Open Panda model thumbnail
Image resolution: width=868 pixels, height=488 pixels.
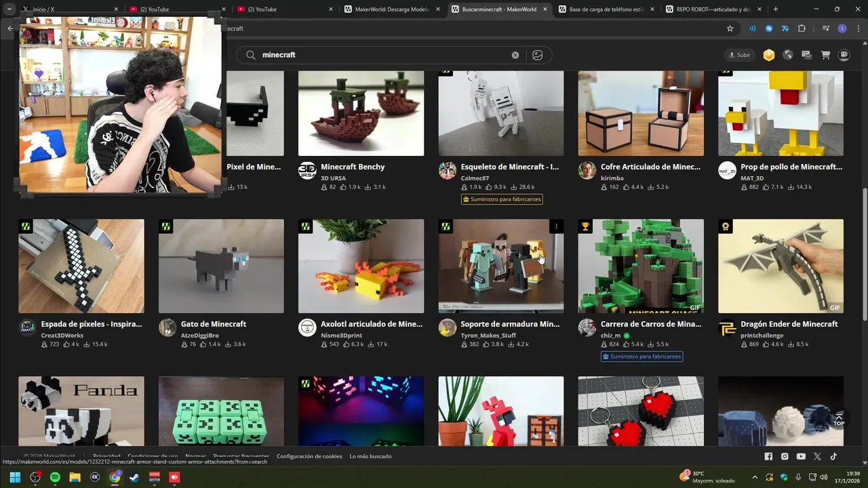pos(81,411)
